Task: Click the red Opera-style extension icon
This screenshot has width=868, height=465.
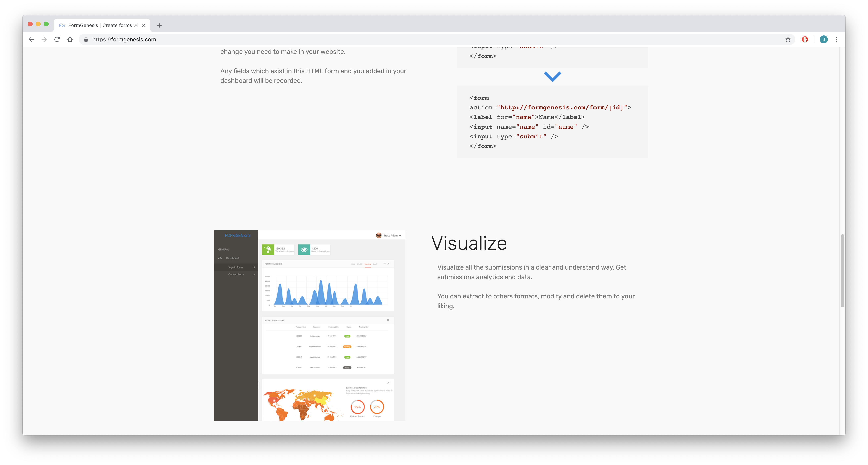Action: [805, 39]
